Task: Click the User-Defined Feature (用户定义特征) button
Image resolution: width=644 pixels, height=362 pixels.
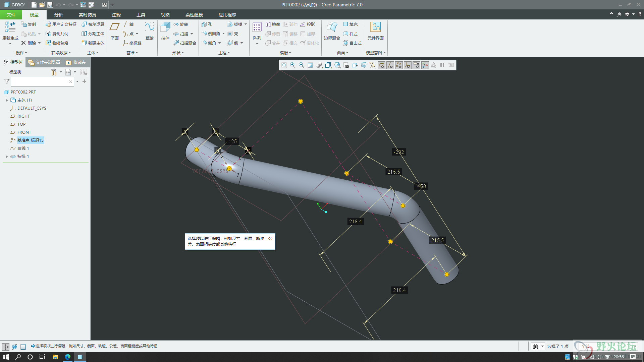Action: coord(61,24)
